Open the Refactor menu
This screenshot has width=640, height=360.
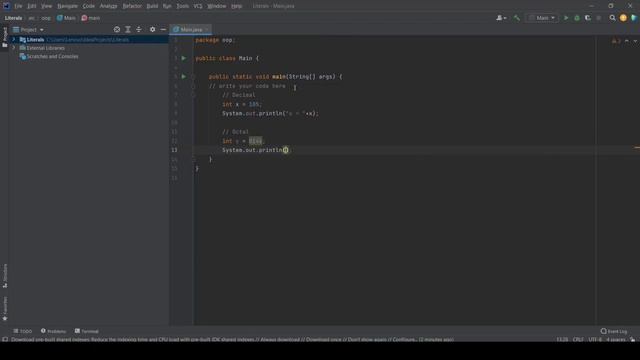tap(132, 6)
